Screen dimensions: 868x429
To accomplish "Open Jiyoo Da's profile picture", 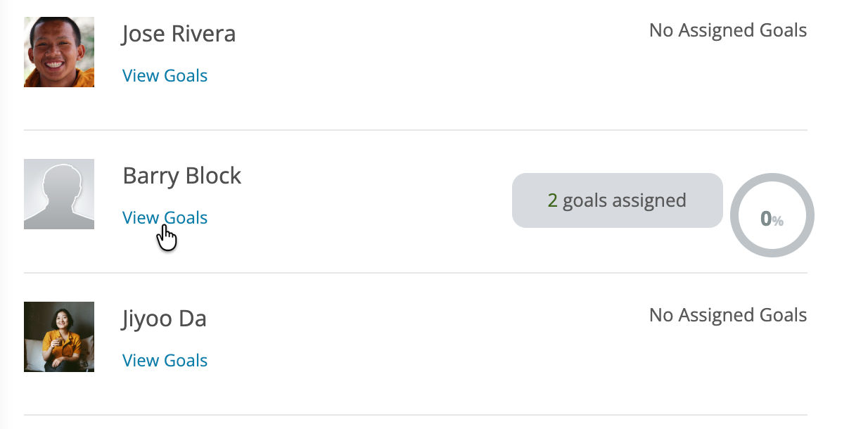I will 59,337.
